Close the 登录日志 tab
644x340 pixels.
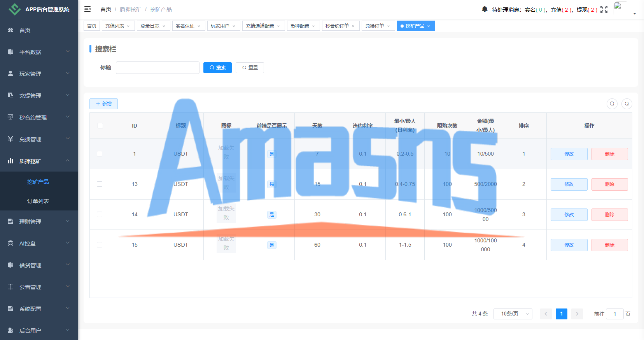164,26
